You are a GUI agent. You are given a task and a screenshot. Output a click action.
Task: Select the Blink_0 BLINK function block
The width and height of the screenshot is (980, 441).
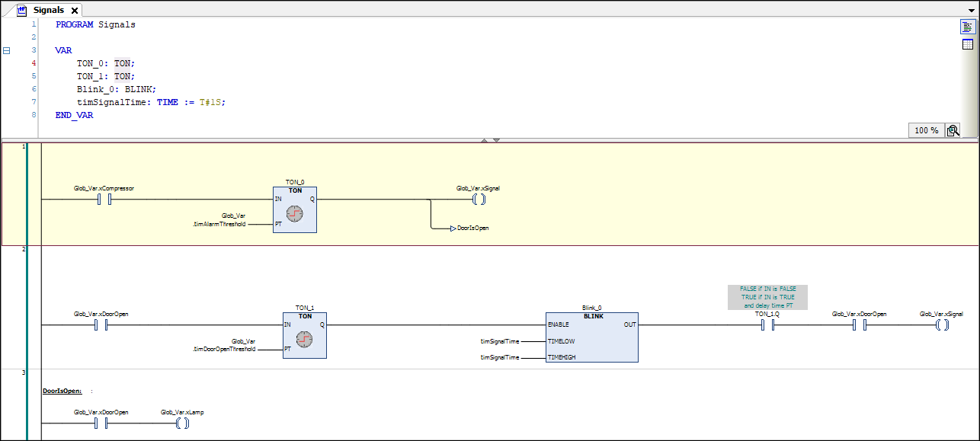tap(592, 337)
